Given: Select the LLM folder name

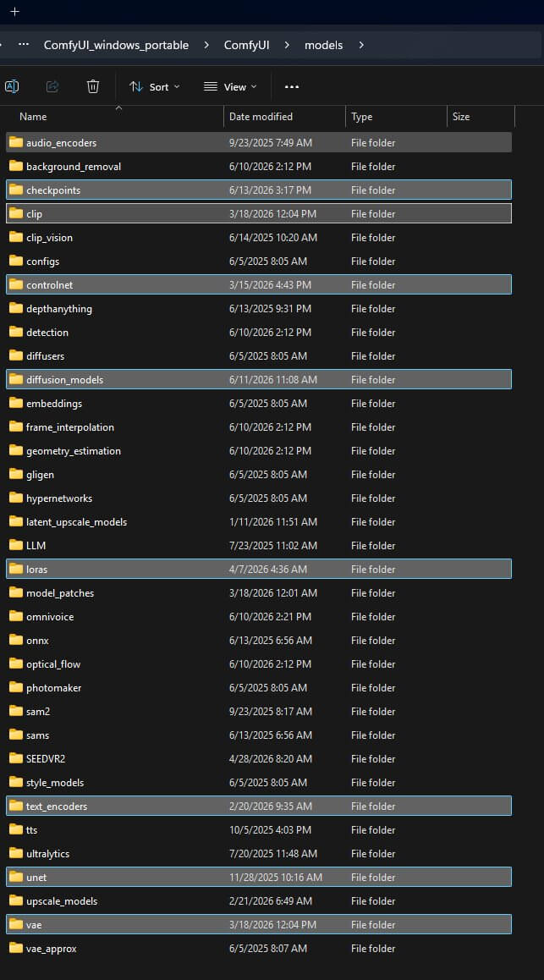Looking at the screenshot, I should point(36,546).
